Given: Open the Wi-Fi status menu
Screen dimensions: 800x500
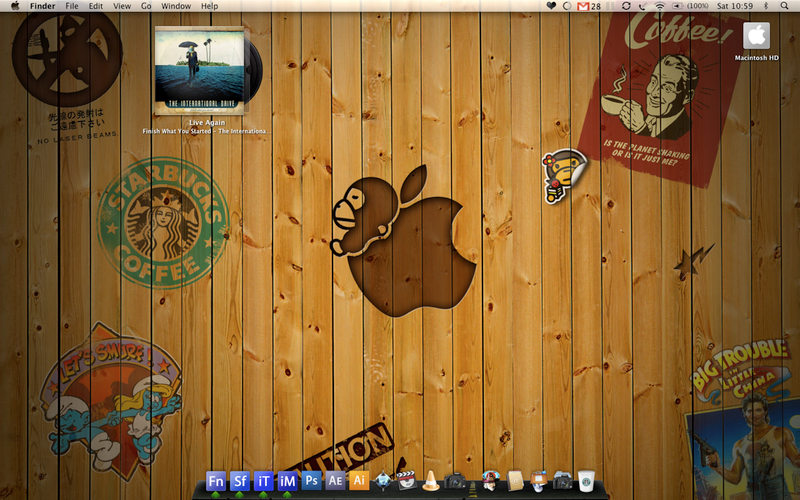Looking at the screenshot, I should (x=660, y=6).
